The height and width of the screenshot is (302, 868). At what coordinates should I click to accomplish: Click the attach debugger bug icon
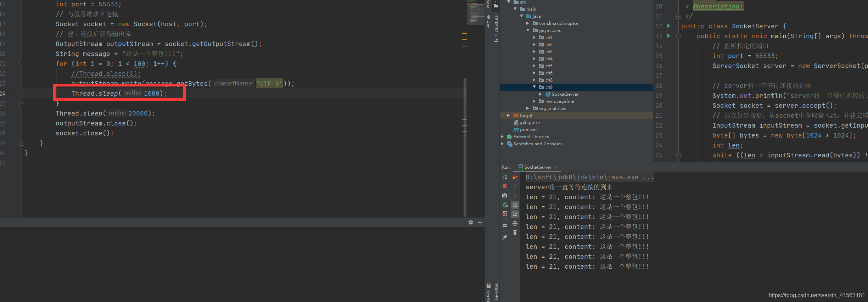pyautogui.click(x=505, y=205)
